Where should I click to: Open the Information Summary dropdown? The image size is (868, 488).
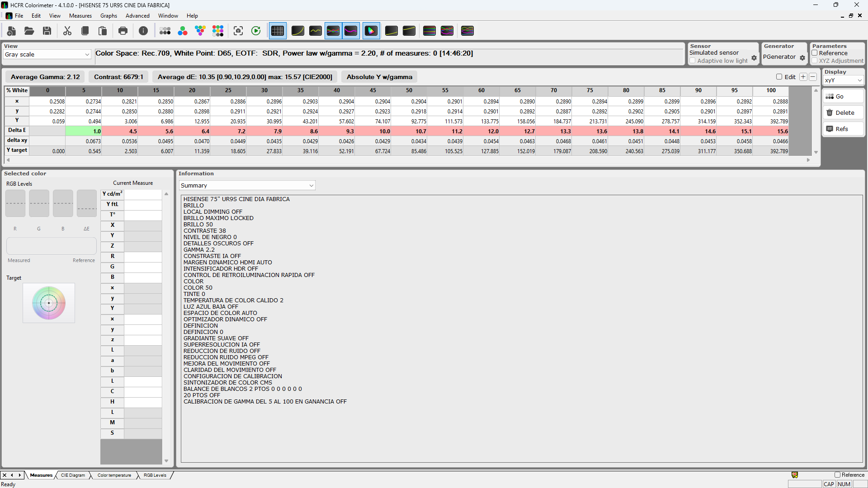(x=247, y=185)
